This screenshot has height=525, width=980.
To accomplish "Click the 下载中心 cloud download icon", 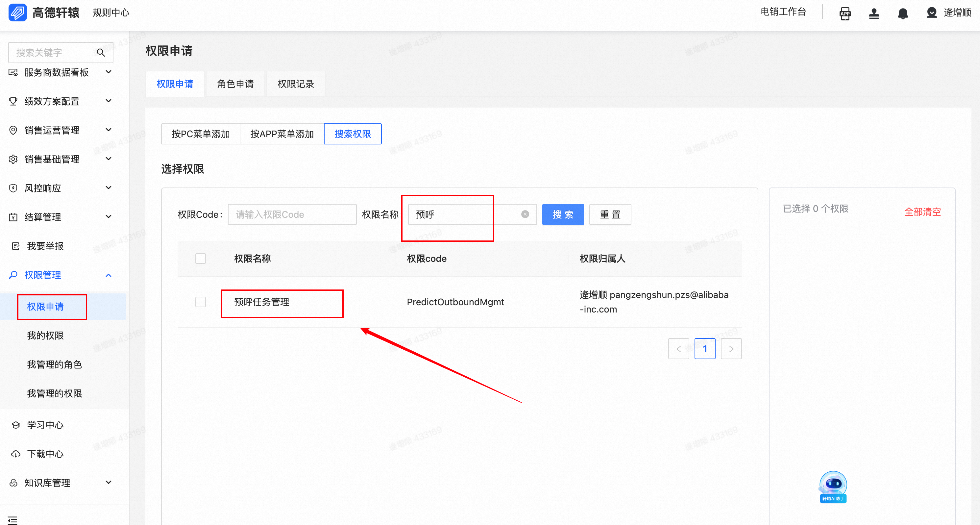I will coord(16,454).
